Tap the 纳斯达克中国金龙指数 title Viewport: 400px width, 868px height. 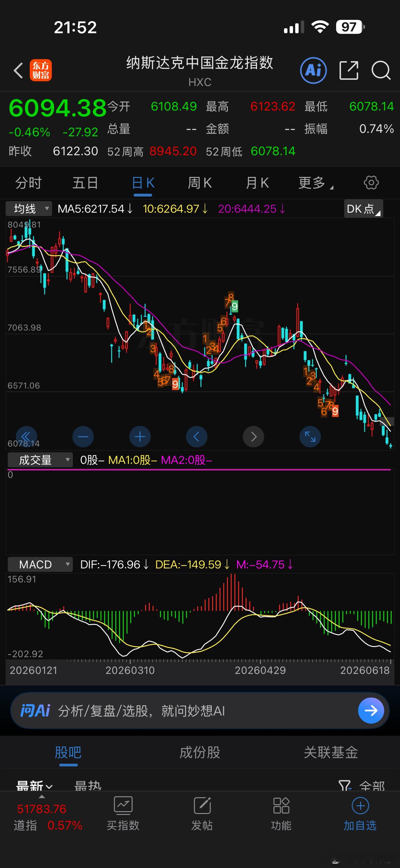click(x=200, y=63)
